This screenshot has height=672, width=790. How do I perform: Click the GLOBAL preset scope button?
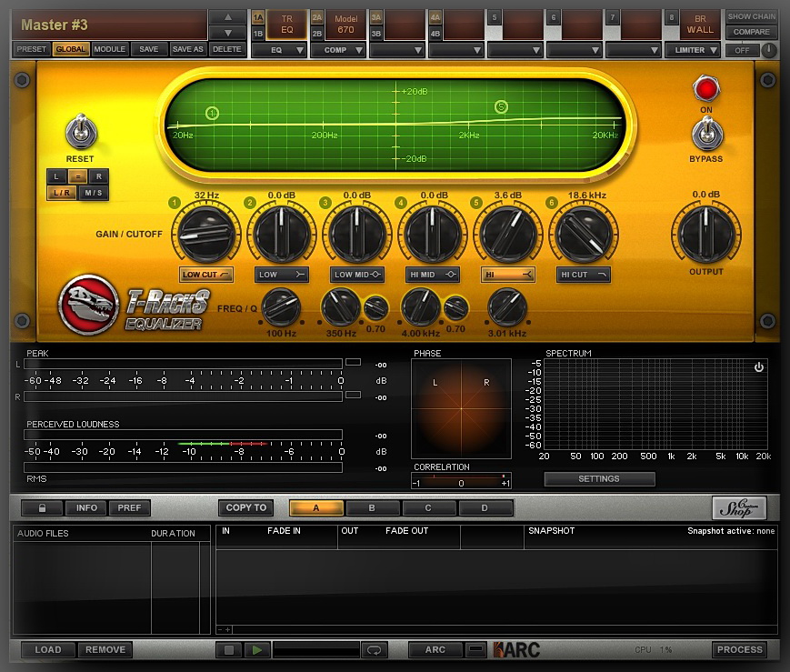click(71, 49)
